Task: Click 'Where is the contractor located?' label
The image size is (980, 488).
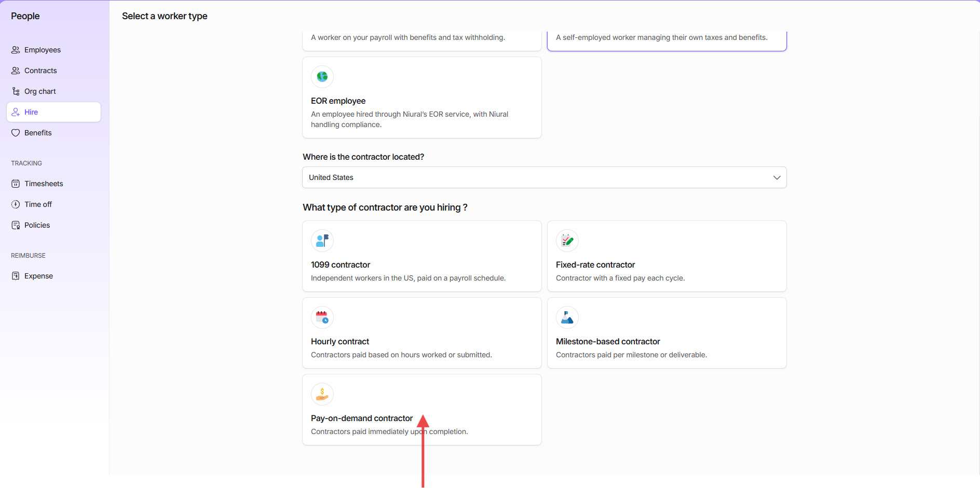Action: [363, 157]
